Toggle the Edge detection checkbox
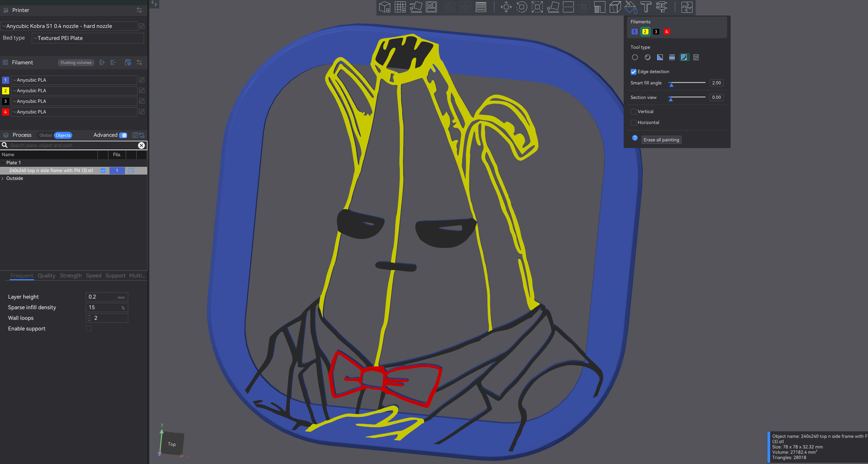Viewport: 868px width, 464px height. (634, 72)
